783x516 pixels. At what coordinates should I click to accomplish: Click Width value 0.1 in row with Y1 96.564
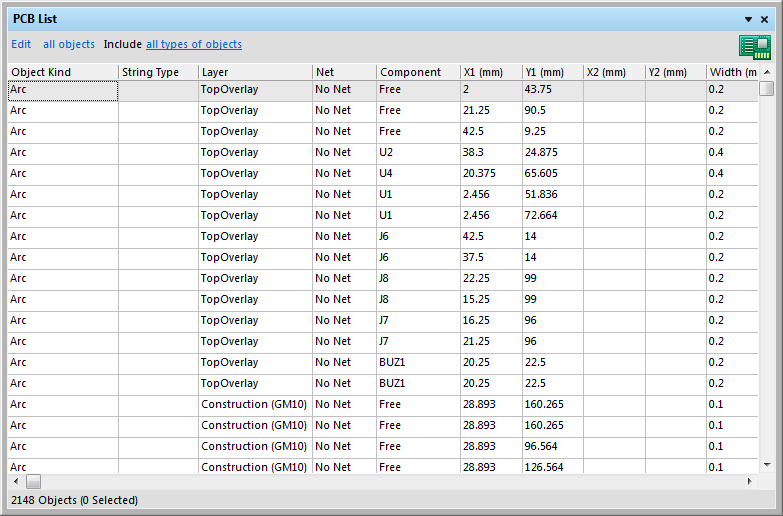pyautogui.click(x=732, y=447)
